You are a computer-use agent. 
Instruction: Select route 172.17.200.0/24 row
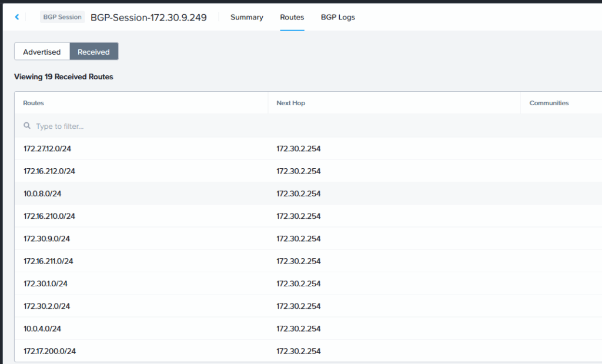pos(49,351)
